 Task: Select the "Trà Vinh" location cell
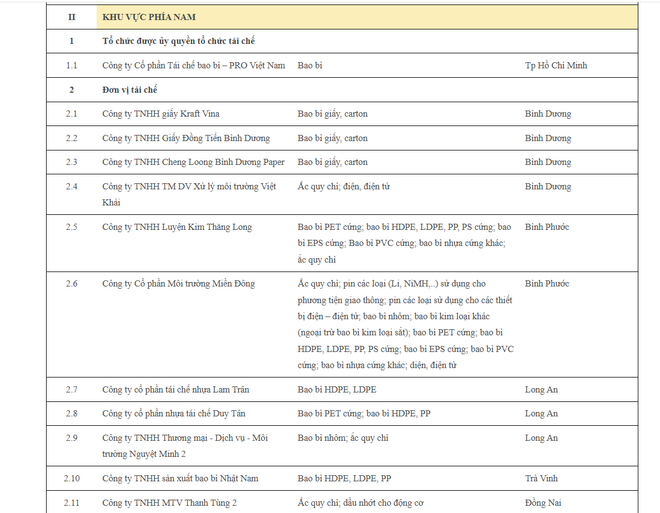[542, 478]
